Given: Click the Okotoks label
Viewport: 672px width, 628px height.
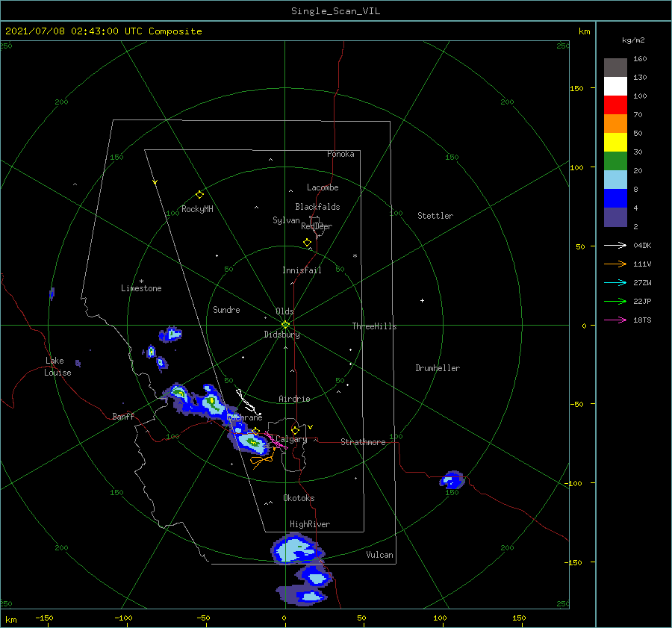Looking at the screenshot, I should [x=299, y=497].
